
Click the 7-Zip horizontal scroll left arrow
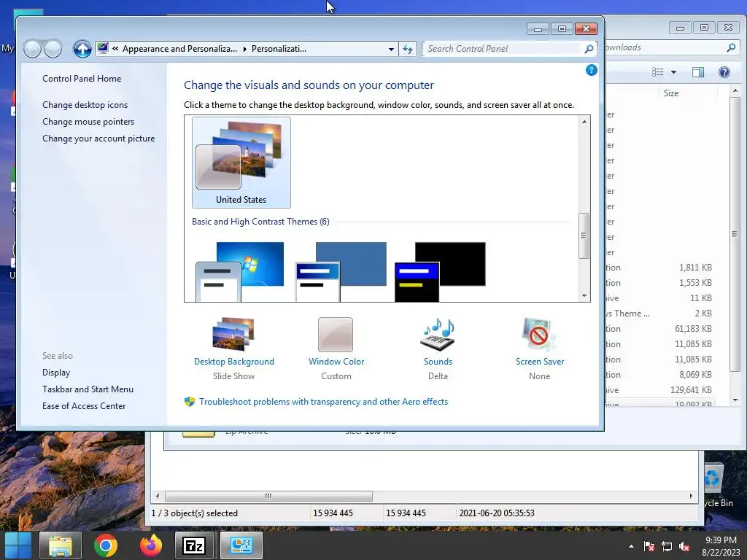pos(158,496)
